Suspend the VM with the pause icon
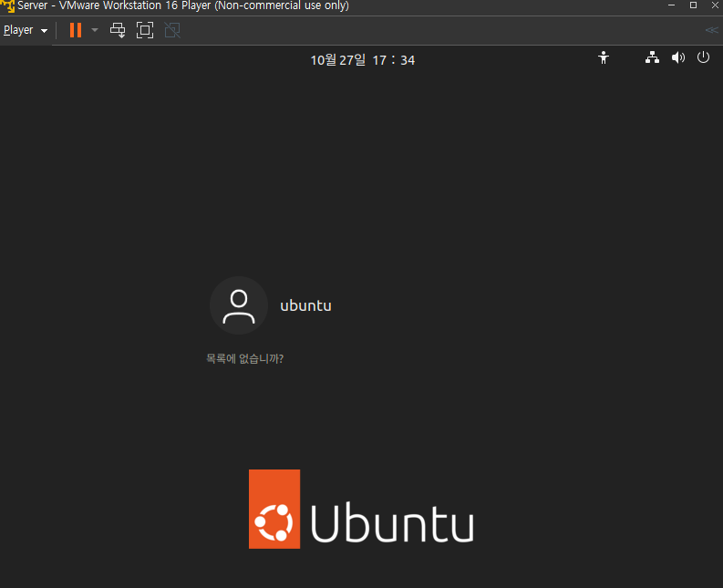The height and width of the screenshot is (588, 723). point(76,30)
